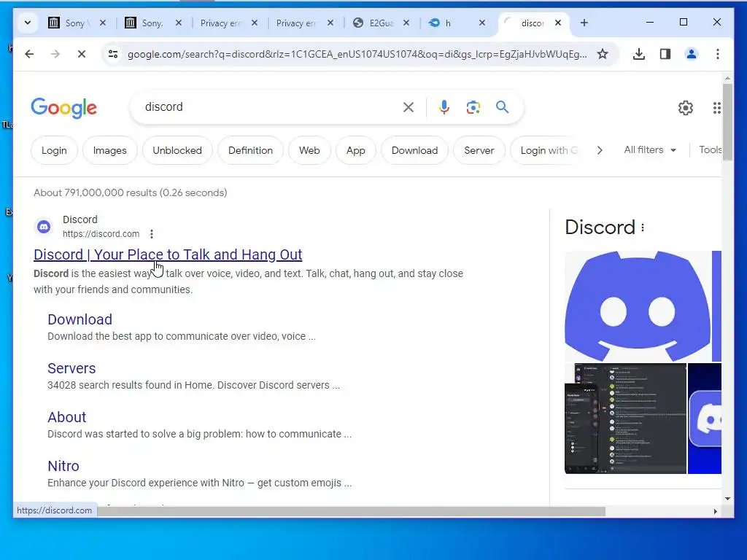Switch to the second Sony tab
This screenshot has width=747, height=560.
pyautogui.click(x=153, y=23)
